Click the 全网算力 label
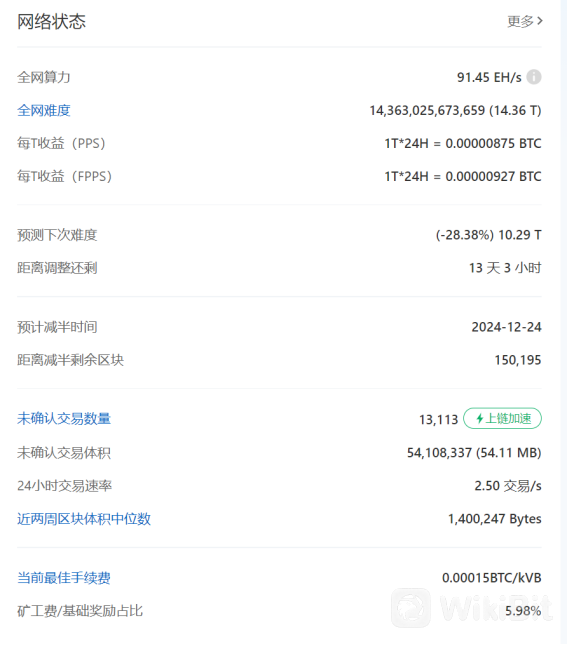 (44, 77)
